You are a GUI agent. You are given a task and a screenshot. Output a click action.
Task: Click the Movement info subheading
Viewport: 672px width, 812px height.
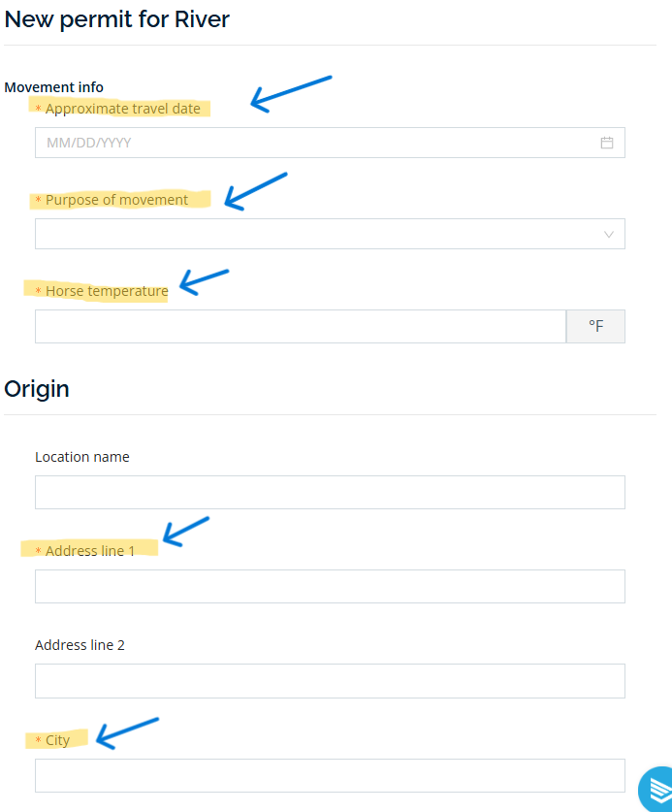53,87
